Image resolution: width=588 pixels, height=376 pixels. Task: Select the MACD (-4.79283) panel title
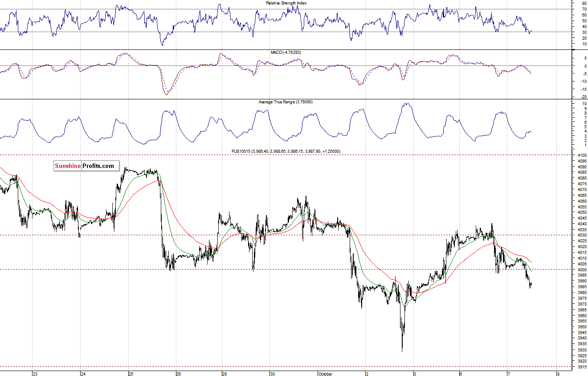click(286, 53)
